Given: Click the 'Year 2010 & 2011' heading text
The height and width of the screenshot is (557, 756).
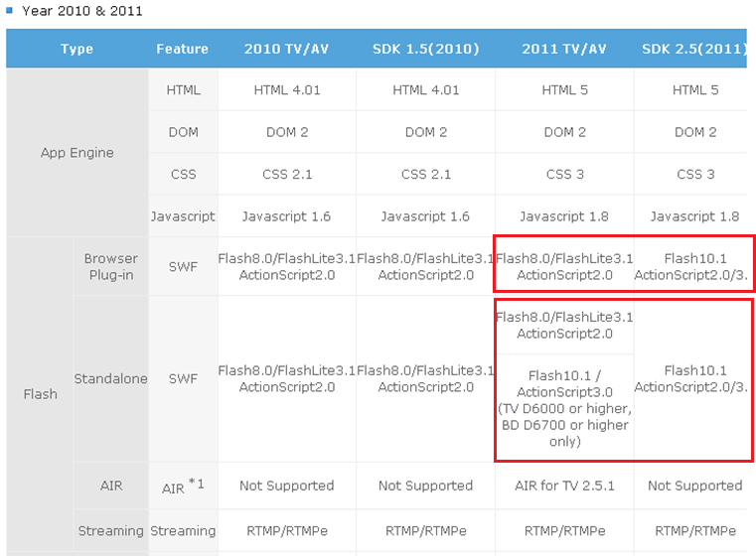Looking at the screenshot, I should pos(82,11).
